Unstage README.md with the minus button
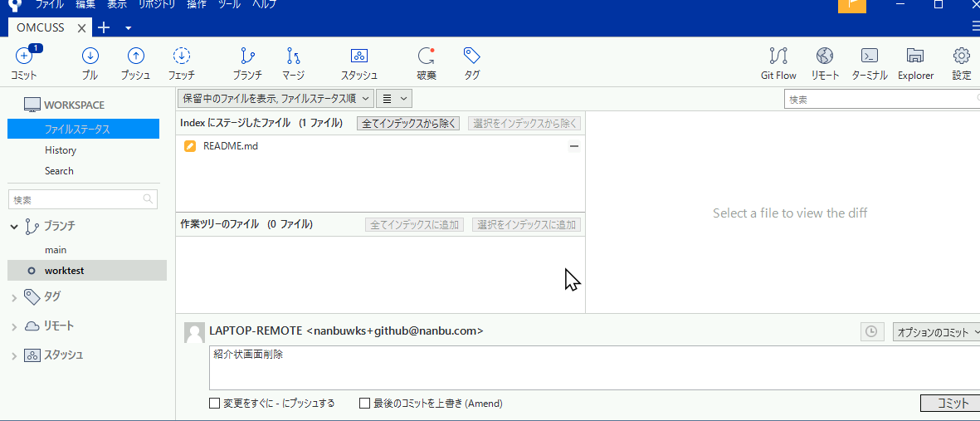The height and width of the screenshot is (421, 980). pyautogui.click(x=573, y=146)
